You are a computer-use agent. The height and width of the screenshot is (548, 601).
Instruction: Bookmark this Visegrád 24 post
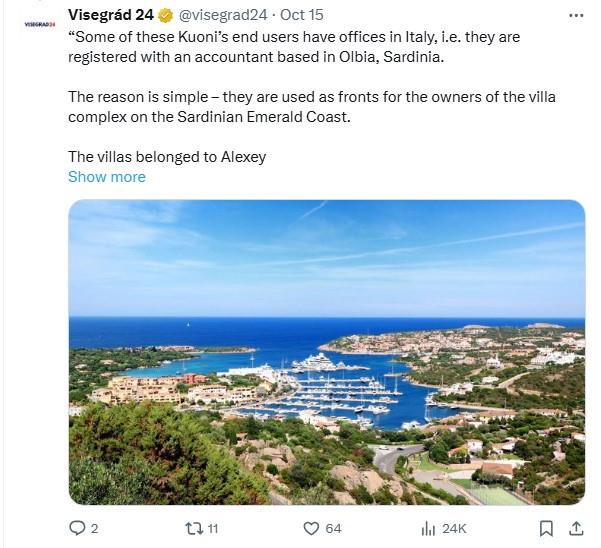click(546, 527)
